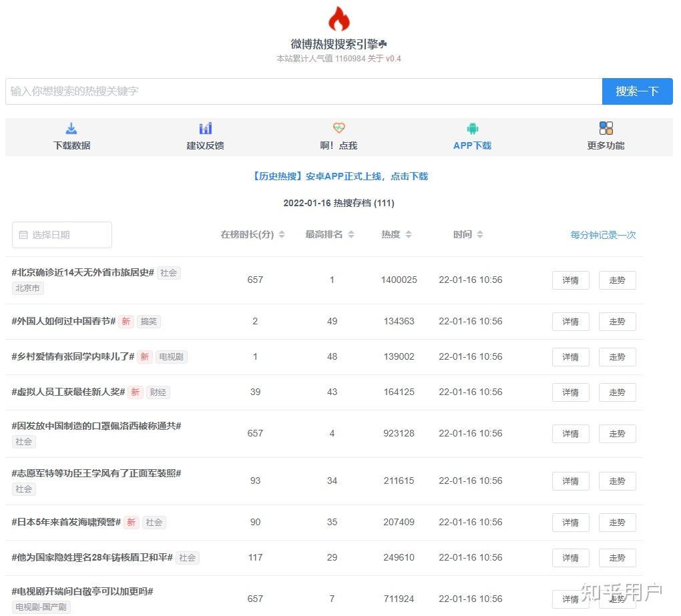Open 走势 for 外国人如何过中国春节 topic
681x616 pixels.
point(617,322)
